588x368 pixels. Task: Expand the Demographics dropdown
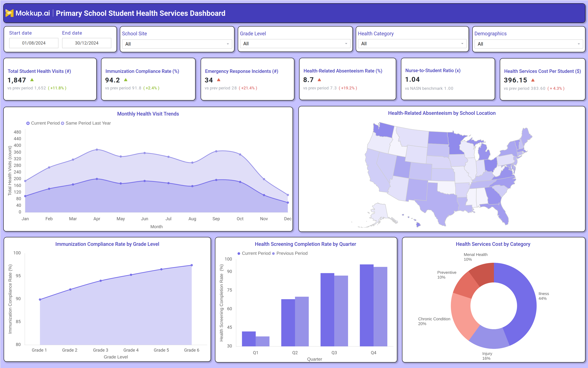point(528,44)
